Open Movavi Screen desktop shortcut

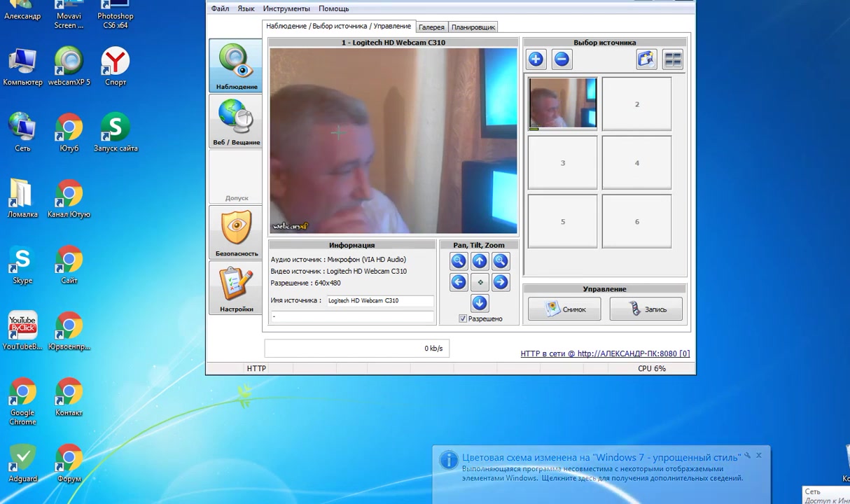(69, 15)
